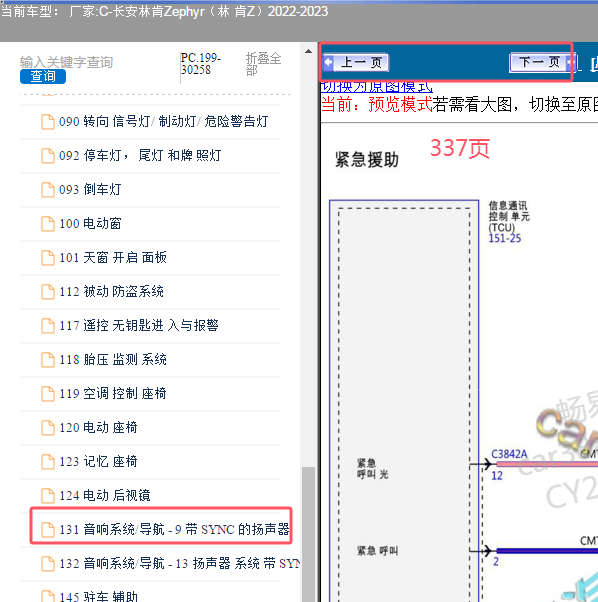Open 120 电动座椅 diagram
598x602 pixels.
tap(98, 428)
